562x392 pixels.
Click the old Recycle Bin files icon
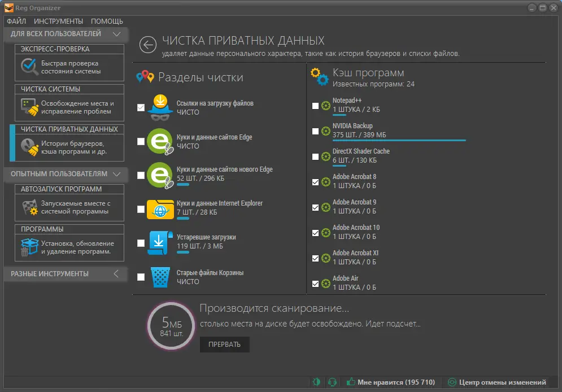(160, 277)
